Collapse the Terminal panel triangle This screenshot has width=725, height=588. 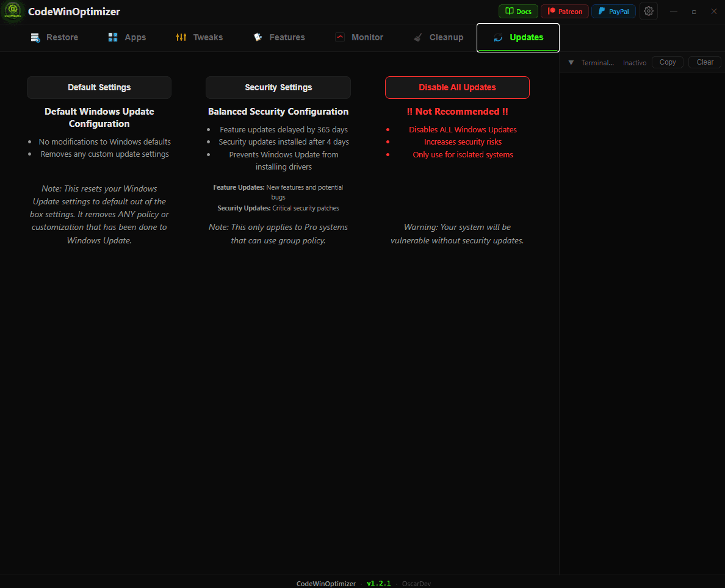pos(571,62)
